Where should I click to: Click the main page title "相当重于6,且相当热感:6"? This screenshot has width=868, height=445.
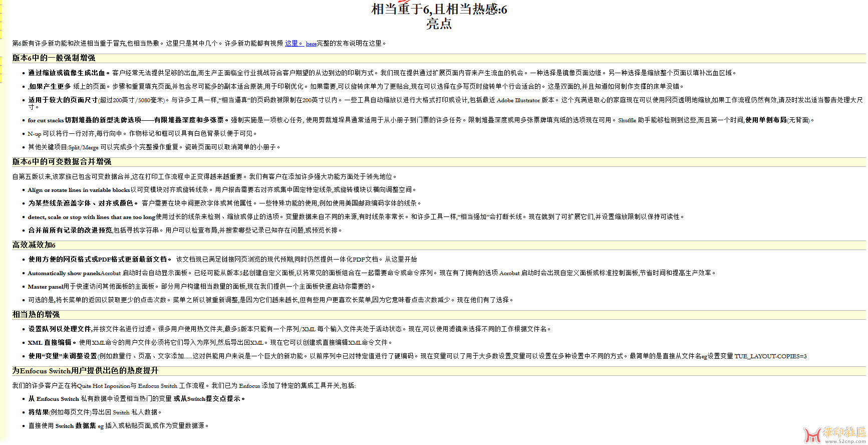click(x=439, y=9)
